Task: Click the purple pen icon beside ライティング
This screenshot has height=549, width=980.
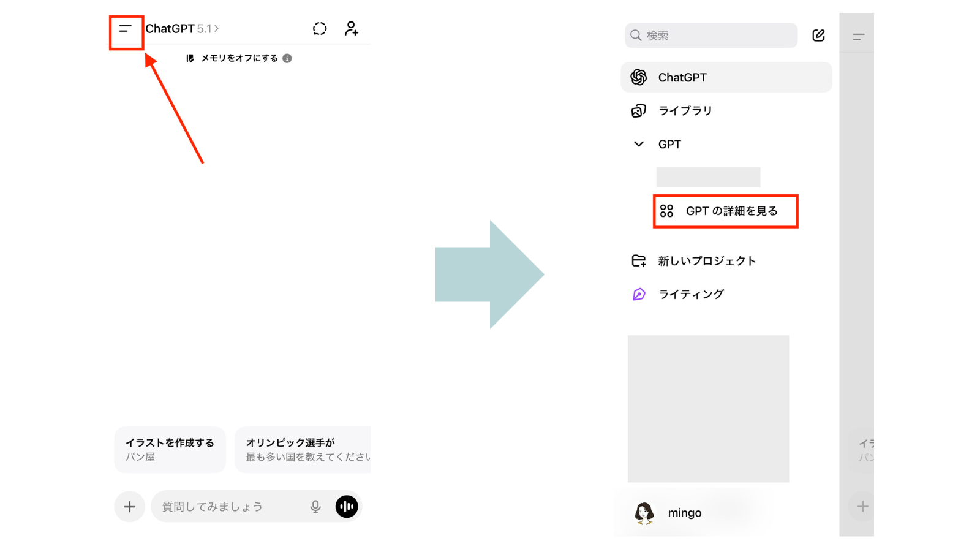Action: coord(639,294)
